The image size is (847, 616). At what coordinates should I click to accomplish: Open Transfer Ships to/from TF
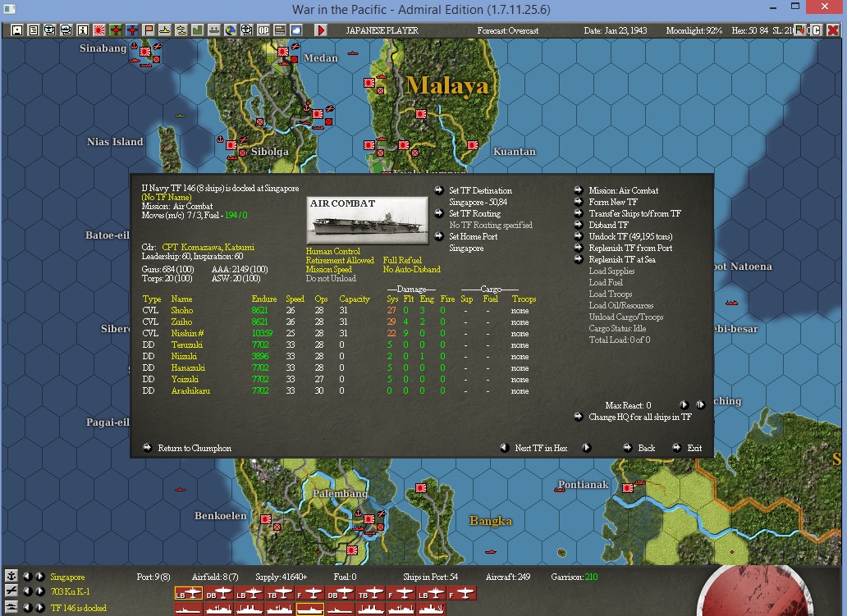pyautogui.click(x=634, y=213)
